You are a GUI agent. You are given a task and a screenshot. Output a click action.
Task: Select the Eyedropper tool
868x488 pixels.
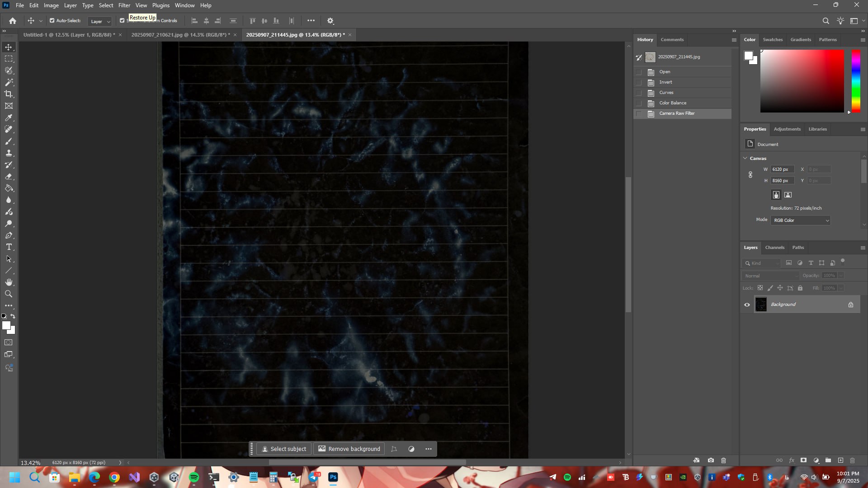9,117
